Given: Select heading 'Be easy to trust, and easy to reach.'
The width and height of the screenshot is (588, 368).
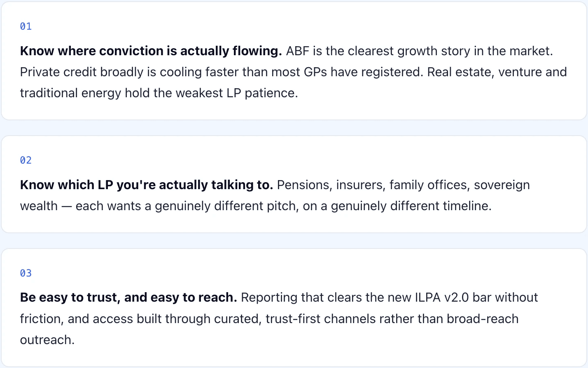Looking at the screenshot, I should 128,298.
